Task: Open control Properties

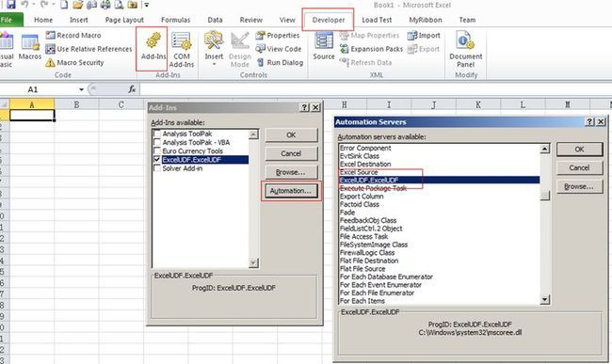Action: (x=278, y=35)
